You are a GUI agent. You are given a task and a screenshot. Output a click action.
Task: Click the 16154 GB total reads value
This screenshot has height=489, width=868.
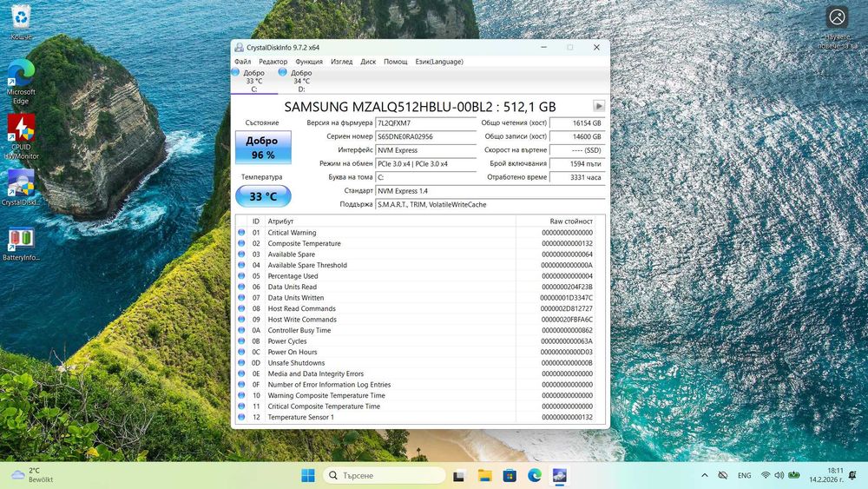click(577, 123)
